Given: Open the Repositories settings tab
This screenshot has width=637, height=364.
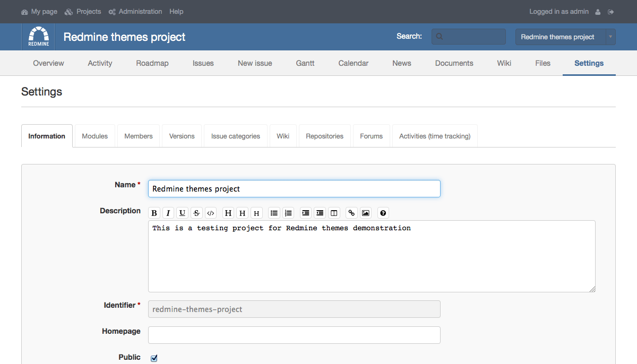Looking at the screenshot, I should coord(325,136).
